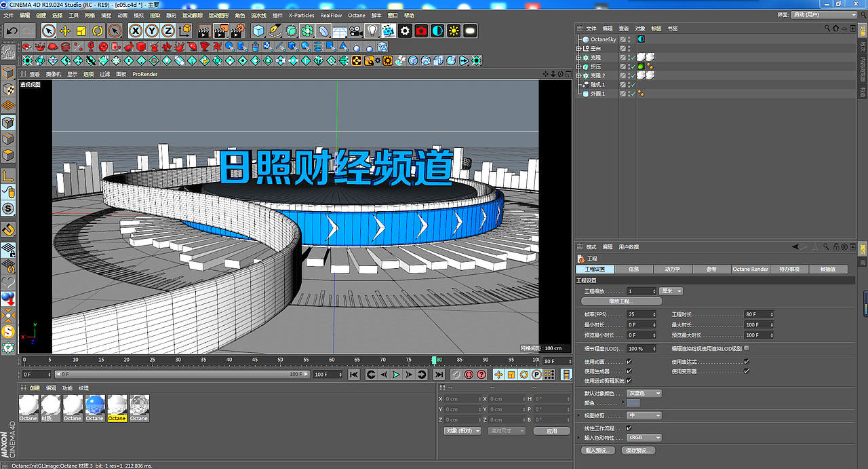Viewport: 868px width, 469px height.
Task: Toggle X axis lock
Action: coord(136,31)
